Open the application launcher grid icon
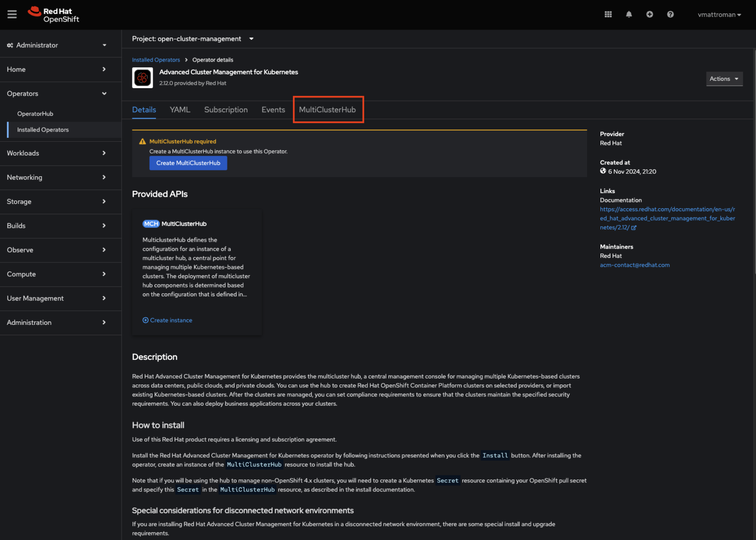The image size is (756, 540). tap(608, 14)
